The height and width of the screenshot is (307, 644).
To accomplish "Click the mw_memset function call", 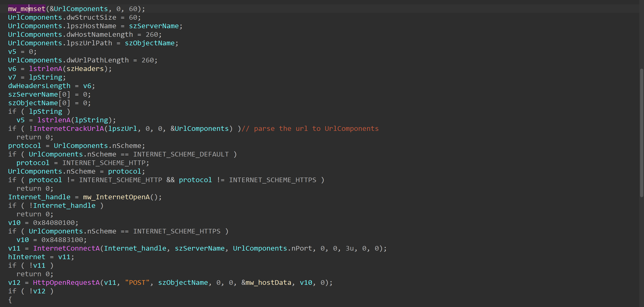I will pos(27,9).
